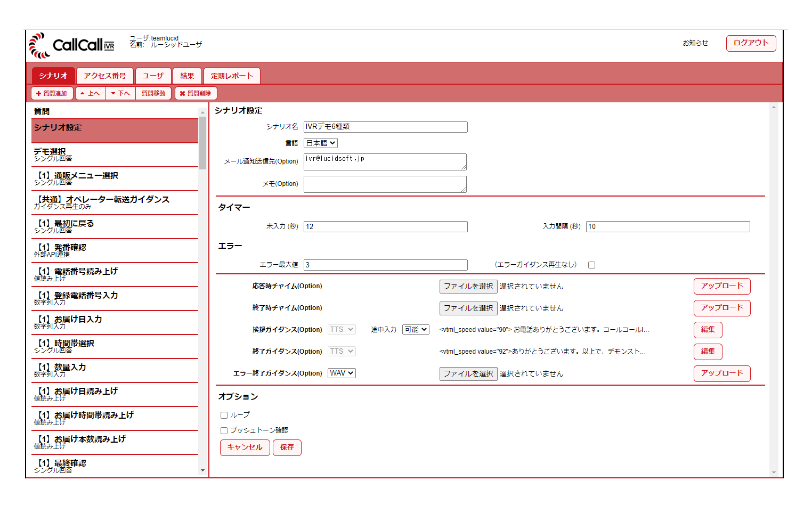Open the 途中入力 dropdown set to 可能
Viewport: 812px width, 505px height.
tap(416, 330)
